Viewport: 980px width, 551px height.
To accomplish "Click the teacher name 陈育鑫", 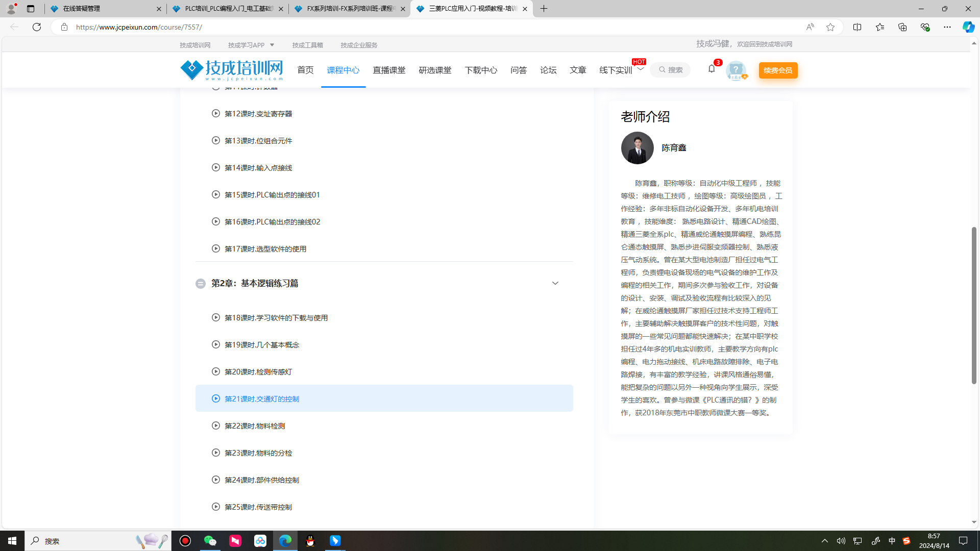I will 674,148.
